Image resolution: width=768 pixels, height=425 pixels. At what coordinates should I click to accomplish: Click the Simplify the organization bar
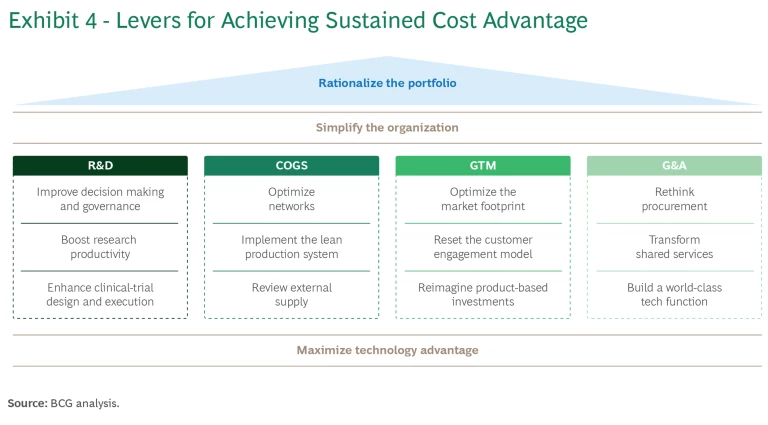(387, 128)
